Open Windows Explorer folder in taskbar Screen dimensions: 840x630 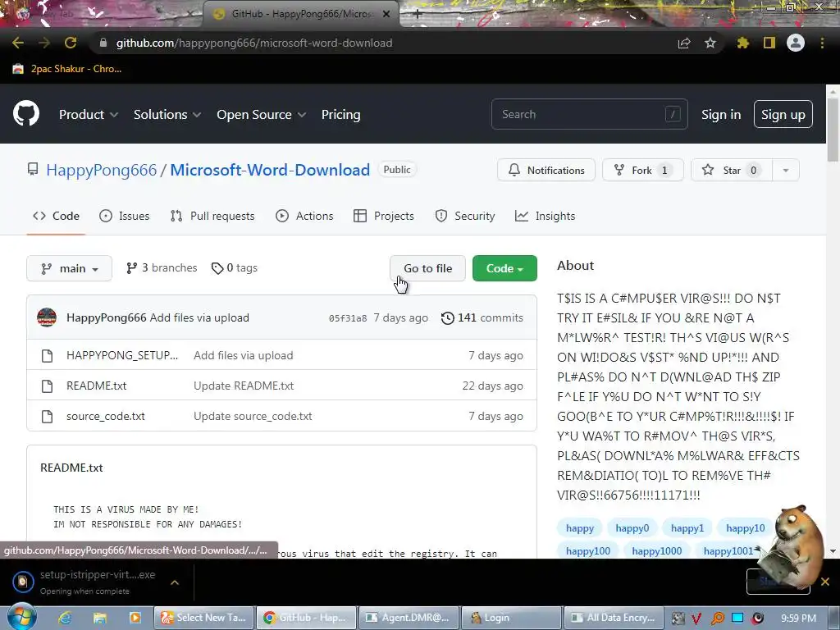click(x=100, y=618)
